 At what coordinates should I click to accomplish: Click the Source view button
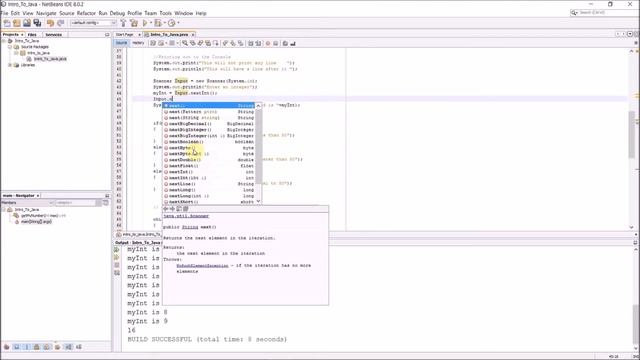[122, 43]
